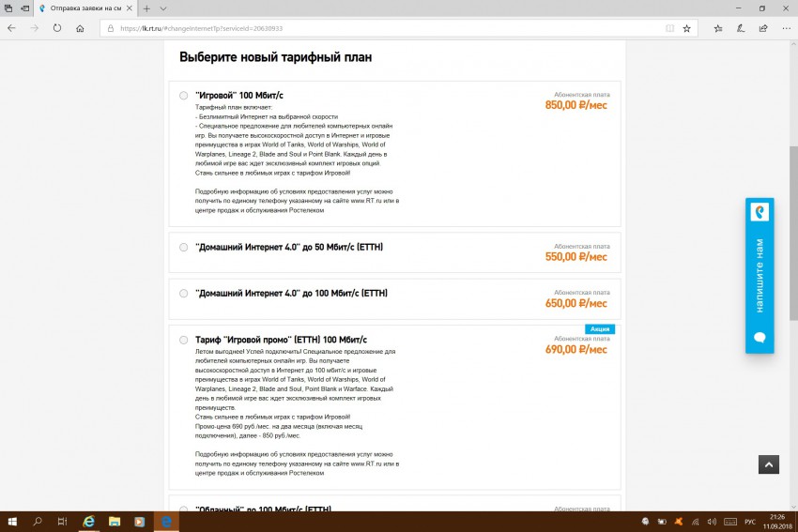Click the browser Refresh icon
Screen dimensions: 798x532
point(58,28)
